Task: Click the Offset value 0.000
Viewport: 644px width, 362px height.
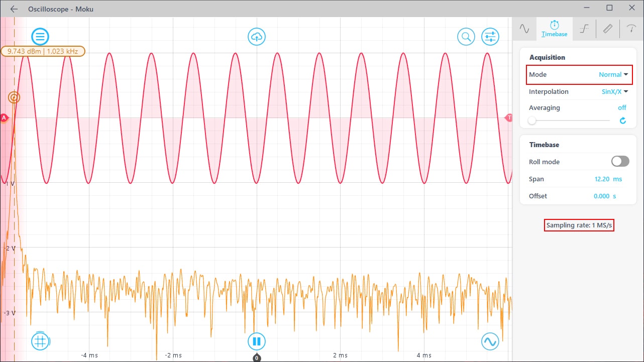Action: (601, 196)
